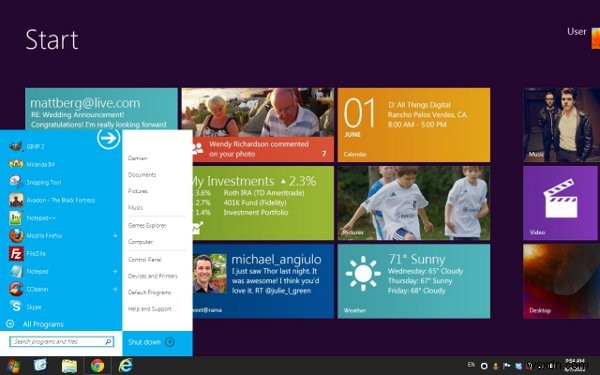
Task: Open Default Programs
Action: (150, 292)
